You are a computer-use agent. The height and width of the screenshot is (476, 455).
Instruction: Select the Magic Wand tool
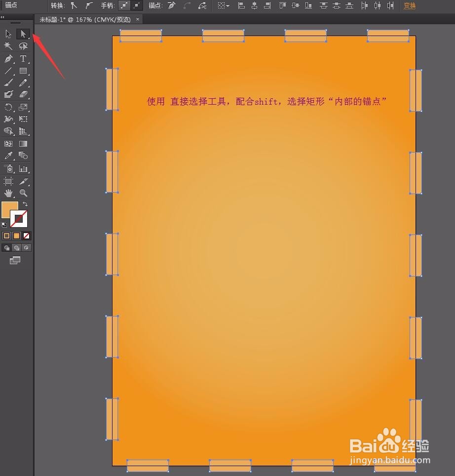click(x=8, y=46)
